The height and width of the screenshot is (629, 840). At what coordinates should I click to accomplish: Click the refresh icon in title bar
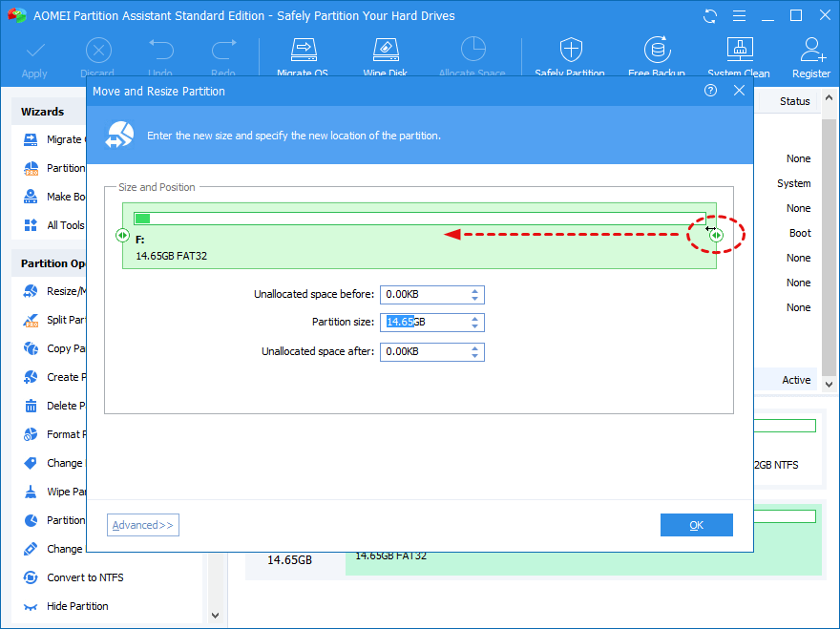[x=709, y=16]
